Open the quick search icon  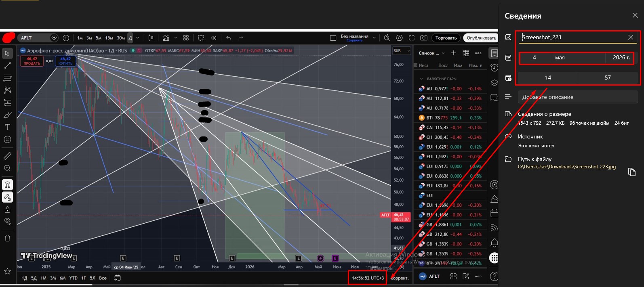387,38
